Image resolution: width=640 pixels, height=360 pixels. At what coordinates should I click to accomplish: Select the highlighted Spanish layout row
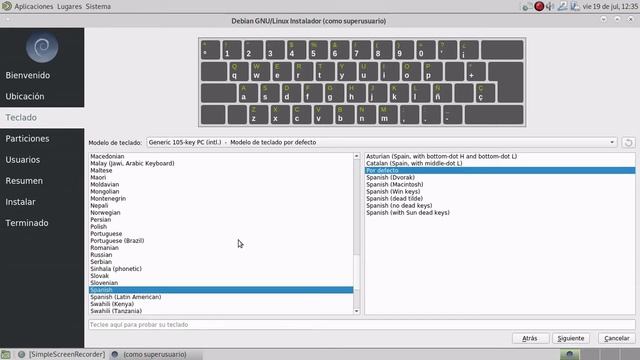[221, 290]
